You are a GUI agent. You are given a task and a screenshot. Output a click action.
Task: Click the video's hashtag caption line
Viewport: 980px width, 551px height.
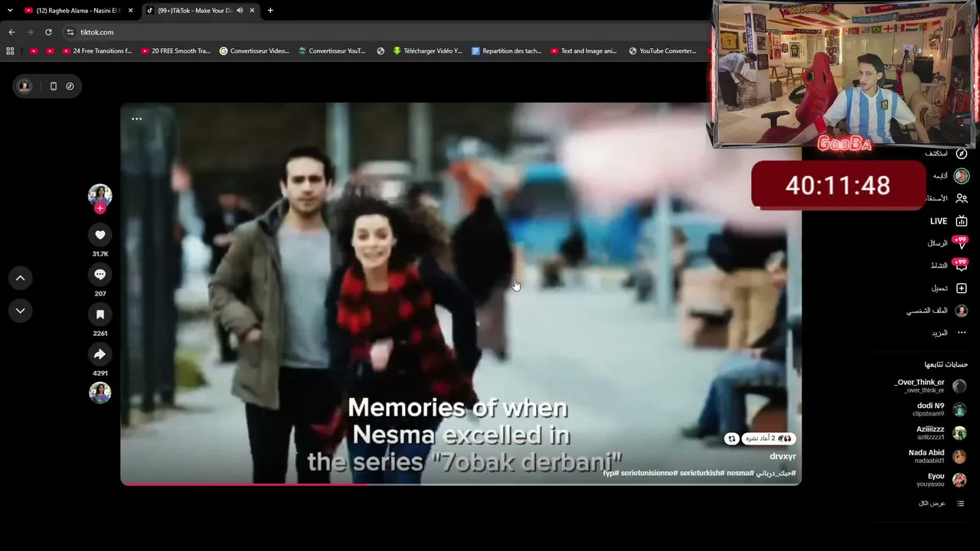[699, 473]
